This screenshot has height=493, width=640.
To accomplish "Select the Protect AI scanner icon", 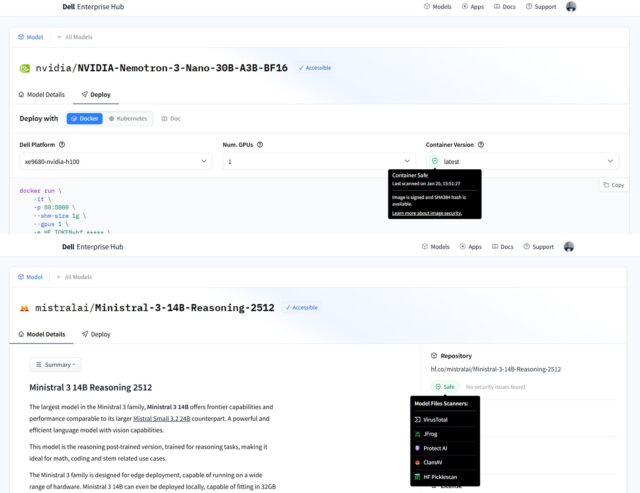I will 418,448.
